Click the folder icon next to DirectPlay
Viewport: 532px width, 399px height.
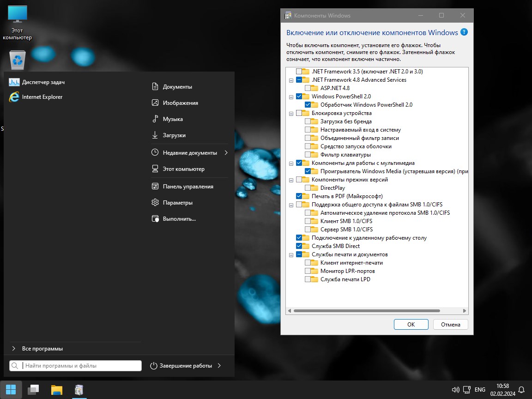click(x=314, y=188)
